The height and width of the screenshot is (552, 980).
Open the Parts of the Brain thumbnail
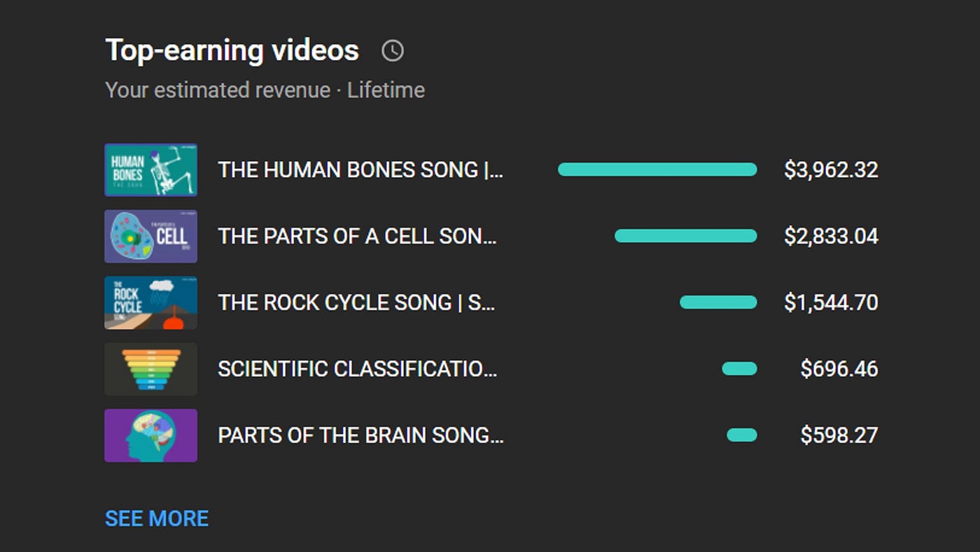[151, 436]
